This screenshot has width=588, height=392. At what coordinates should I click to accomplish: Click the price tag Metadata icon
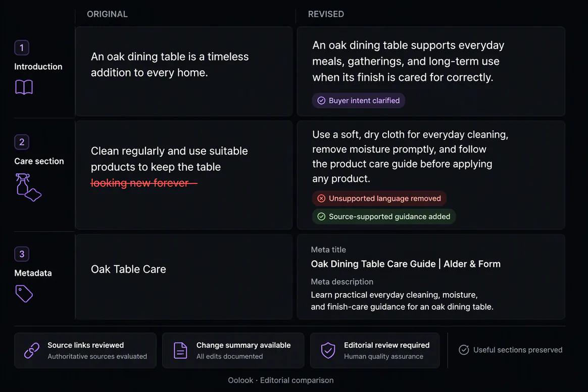pyautogui.click(x=24, y=293)
